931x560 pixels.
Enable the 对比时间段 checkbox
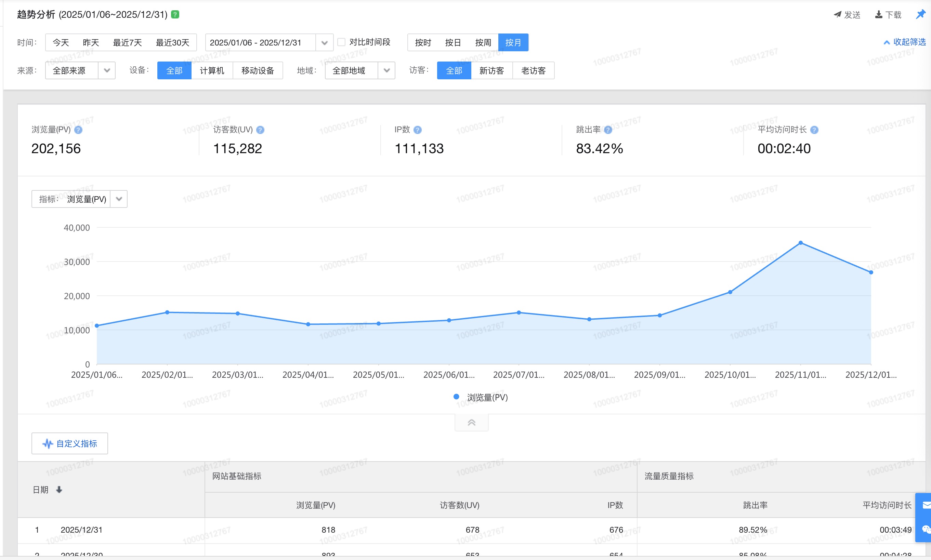coord(341,42)
